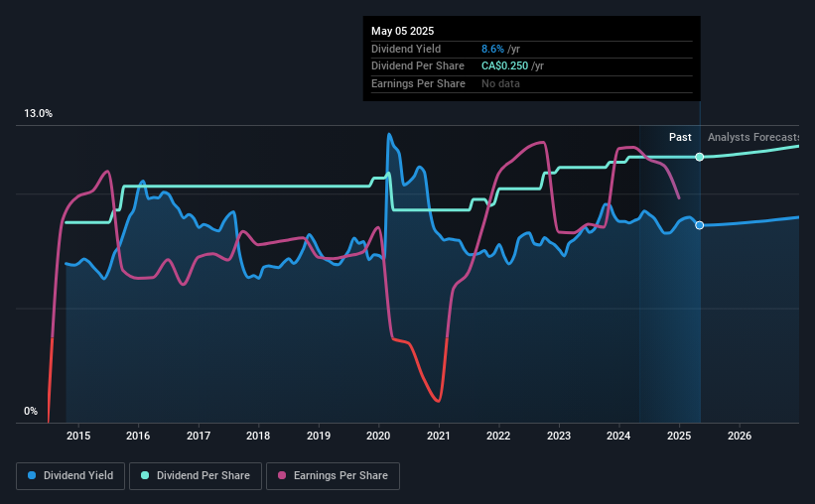Click the 2023 x-axis label
815x504 pixels.
point(559,436)
